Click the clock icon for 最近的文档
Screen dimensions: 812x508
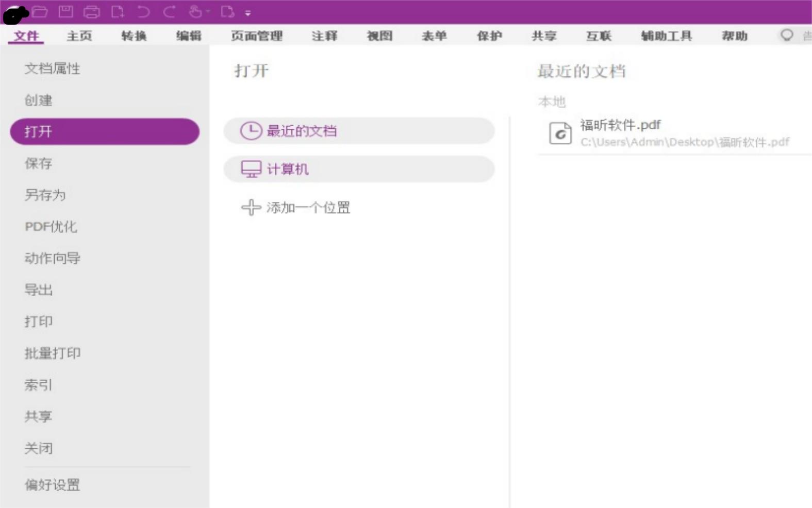click(251, 131)
